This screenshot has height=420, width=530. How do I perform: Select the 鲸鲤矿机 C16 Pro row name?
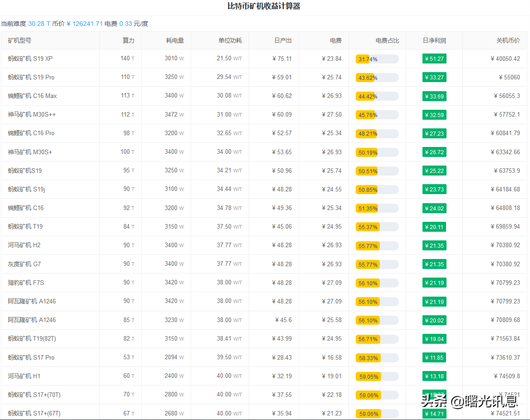(x=31, y=133)
